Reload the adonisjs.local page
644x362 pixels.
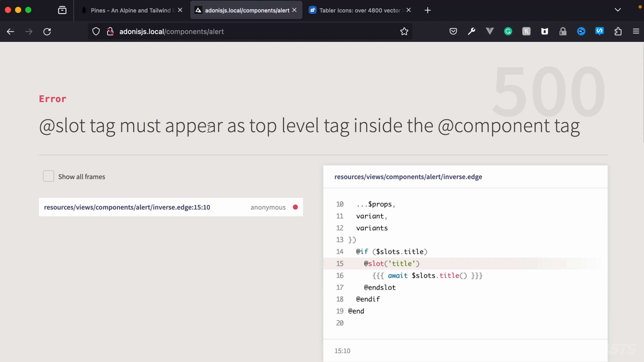(47, 32)
